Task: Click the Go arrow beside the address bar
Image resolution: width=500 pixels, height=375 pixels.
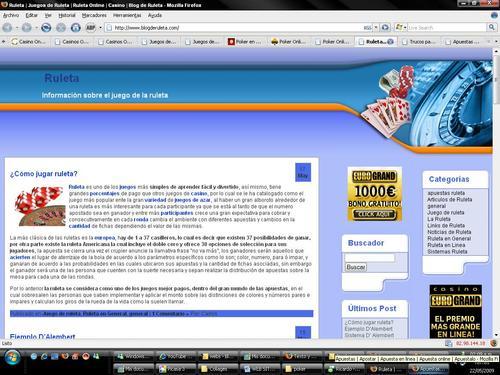Action: 385,28
